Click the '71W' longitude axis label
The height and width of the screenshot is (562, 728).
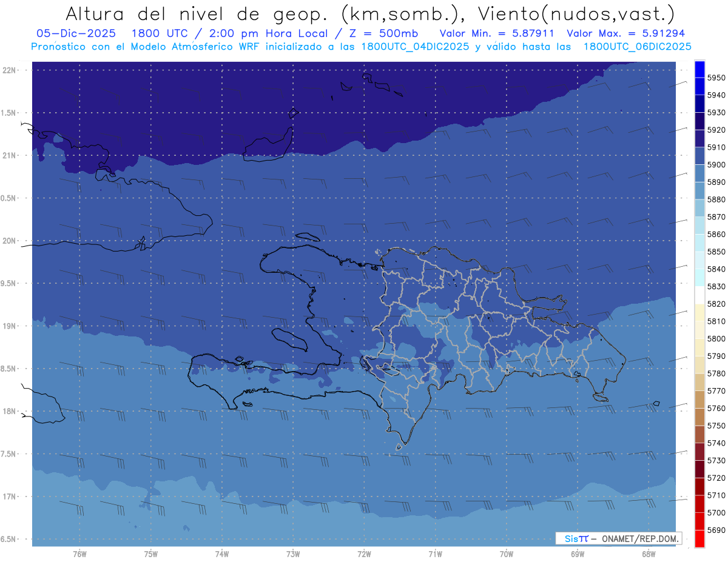[x=435, y=555]
